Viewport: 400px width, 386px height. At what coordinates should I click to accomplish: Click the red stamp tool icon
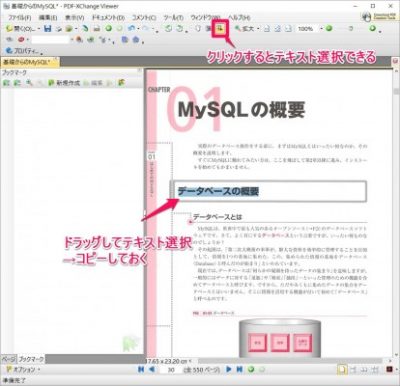click(21, 40)
